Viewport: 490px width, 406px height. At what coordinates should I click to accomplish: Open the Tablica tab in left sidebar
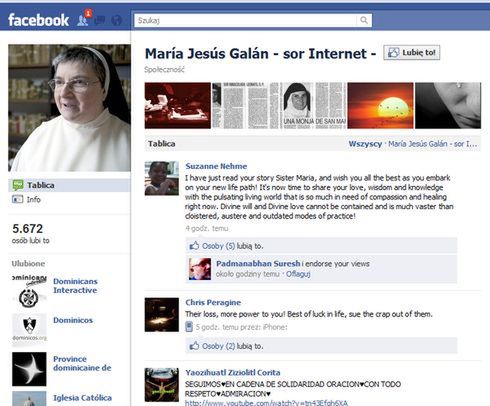click(69, 185)
